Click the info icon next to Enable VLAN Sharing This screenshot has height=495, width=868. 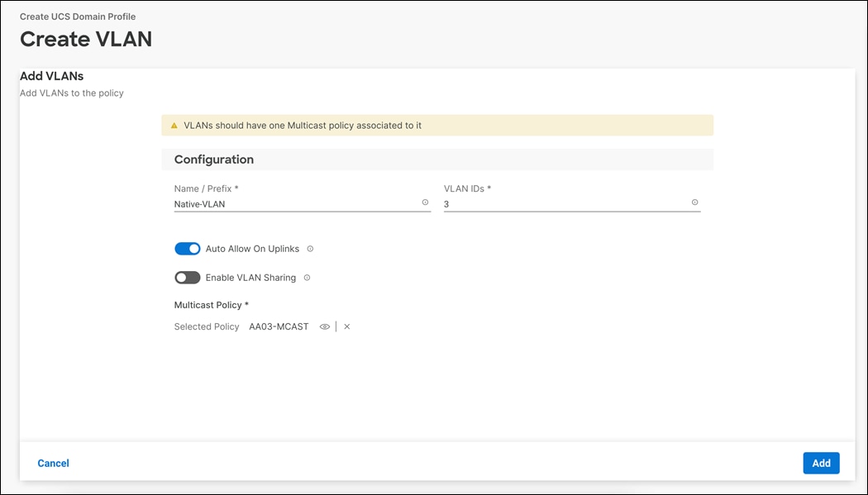pyautogui.click(x=307, y=277)
